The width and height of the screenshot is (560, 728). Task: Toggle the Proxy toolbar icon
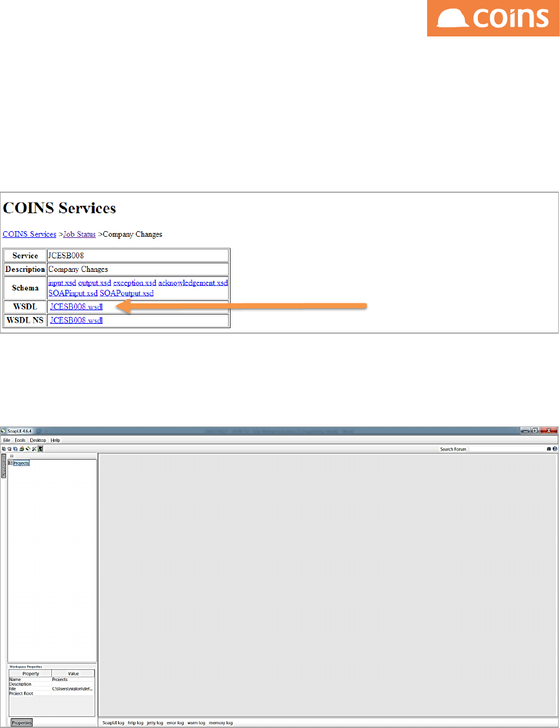click(40, 449)
